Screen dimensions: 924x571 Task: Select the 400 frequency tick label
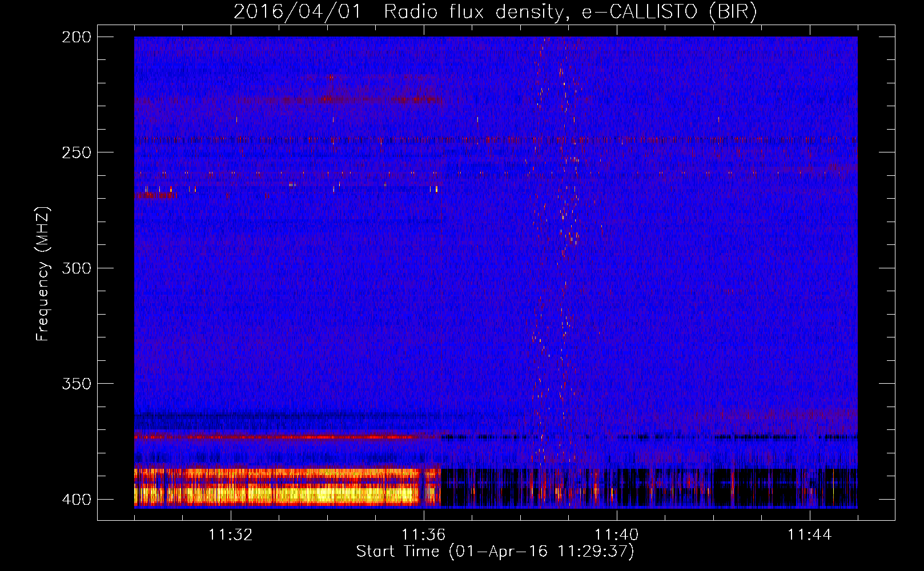coord(77,500)
